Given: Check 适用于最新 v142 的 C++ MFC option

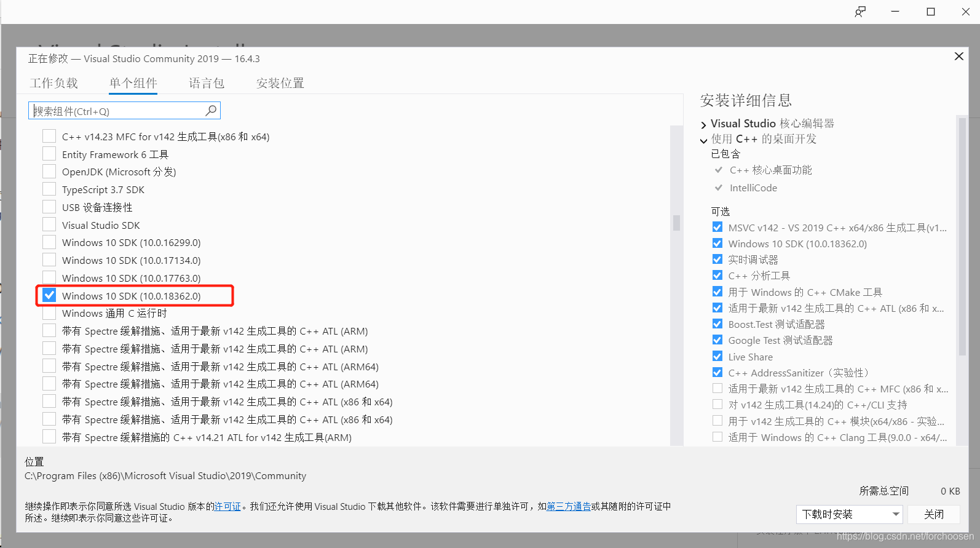Looking at the screenshot, I should pos(717,388).
